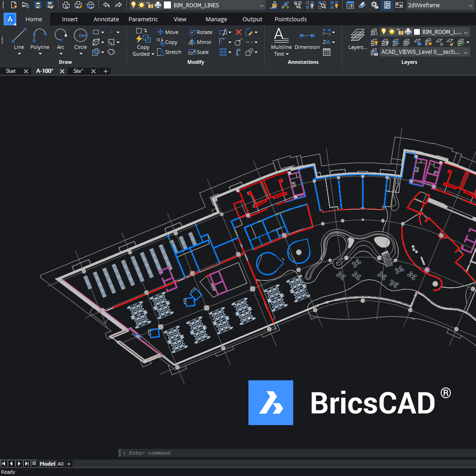Insert a table with the Table icon
The width and height of the screenshot is (476, 476).
(x=327, y=52)
